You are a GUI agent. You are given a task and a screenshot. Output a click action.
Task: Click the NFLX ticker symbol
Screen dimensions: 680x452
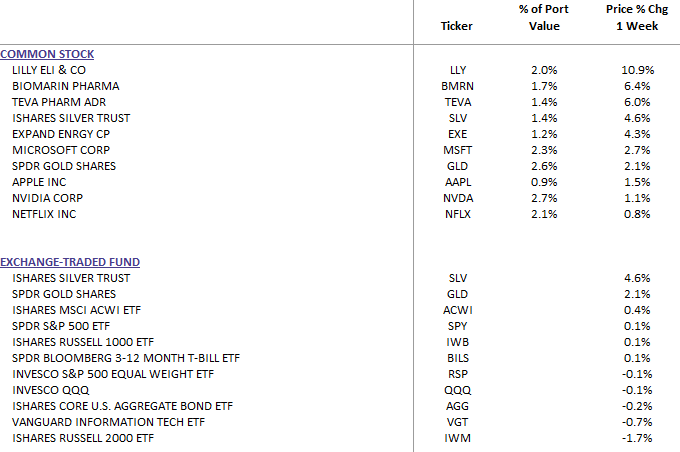(x=457, y=214)
